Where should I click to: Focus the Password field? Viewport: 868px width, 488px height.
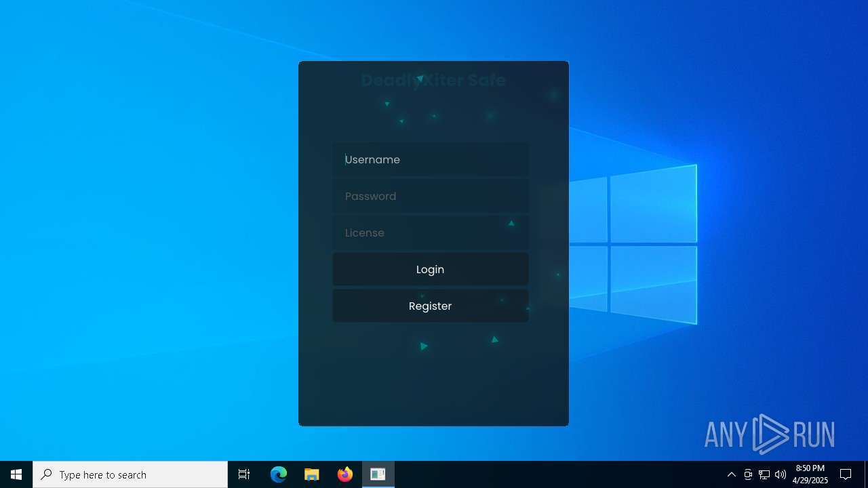(430, 196)
